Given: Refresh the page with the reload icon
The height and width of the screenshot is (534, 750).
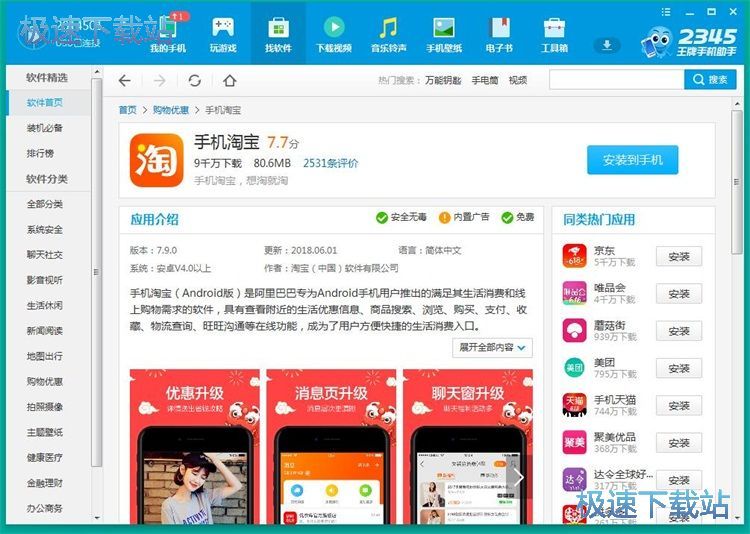Looking at the screenshot, I should pyautogui.click(x=195, y=80).
